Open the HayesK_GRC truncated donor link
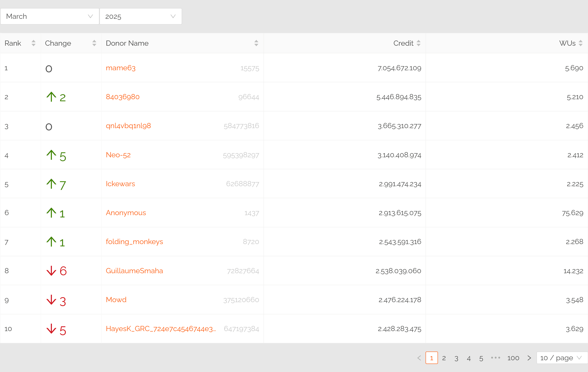This screenshot has width=588, height=372. (161, 329)
